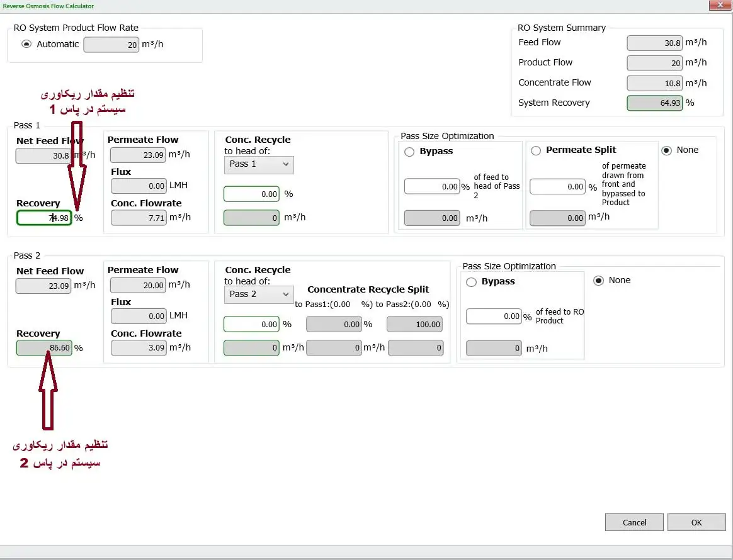
Task: Click Pass 1 Bypass percent input field
Action: point(432,187)
